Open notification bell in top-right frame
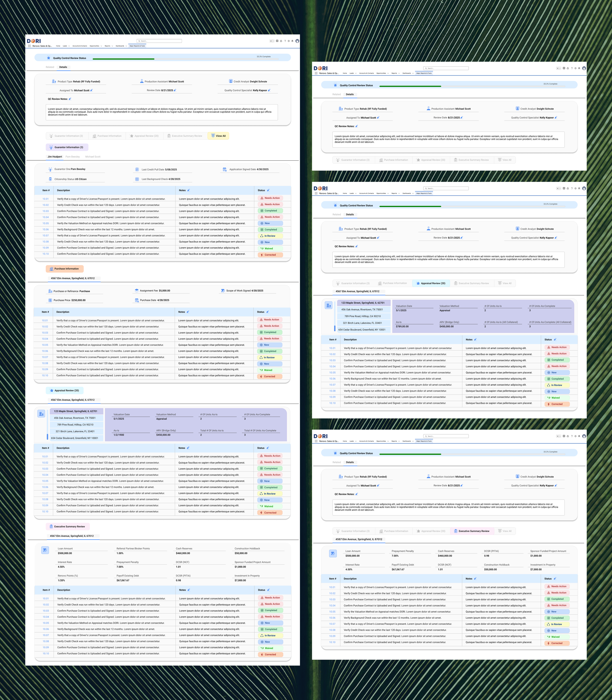Viewport: 612px width, 700px height. [579, 68]
